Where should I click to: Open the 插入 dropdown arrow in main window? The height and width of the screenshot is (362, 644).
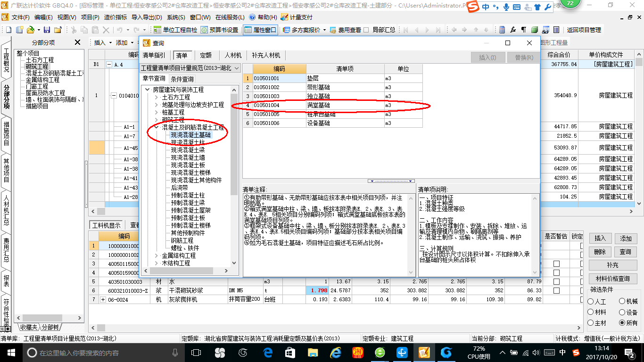111,42
